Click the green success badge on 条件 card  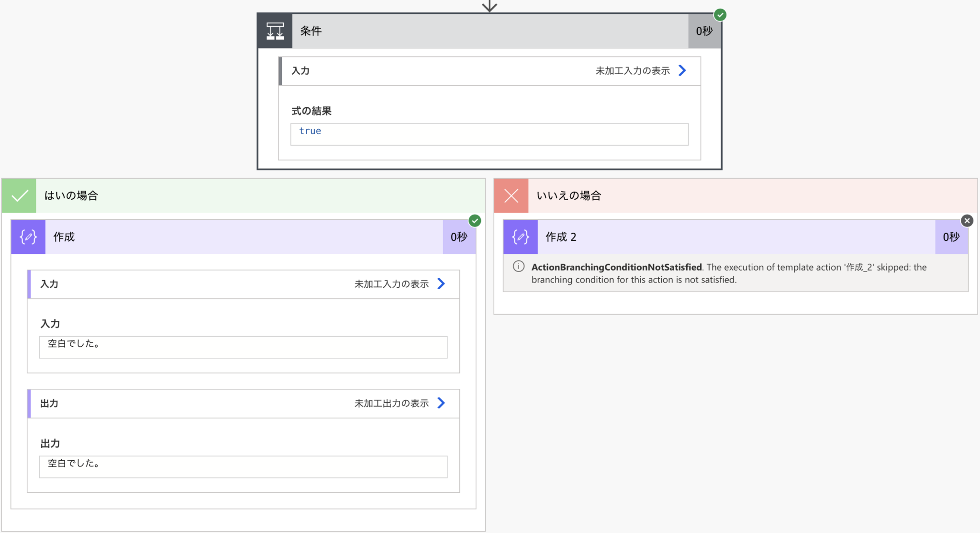720,15
